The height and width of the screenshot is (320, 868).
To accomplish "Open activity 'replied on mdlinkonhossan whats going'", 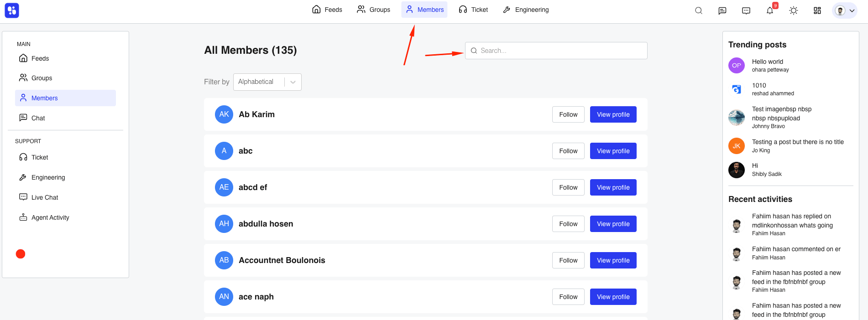I will coord(792,221).
